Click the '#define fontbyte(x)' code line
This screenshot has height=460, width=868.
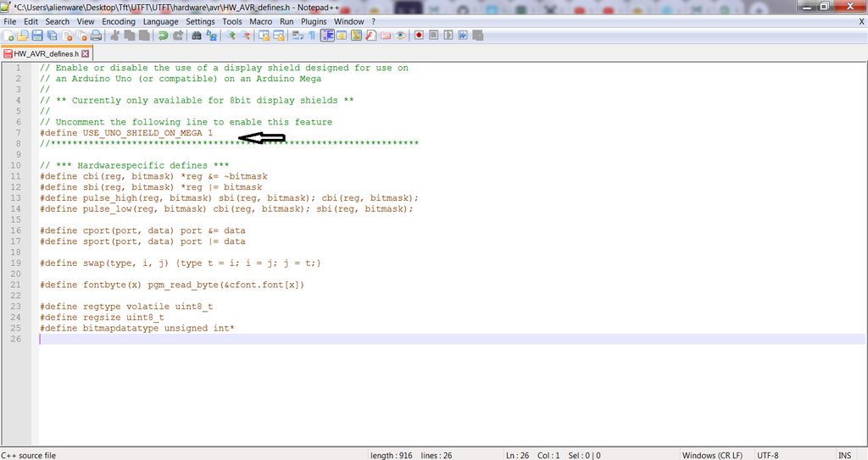(172, 285)
